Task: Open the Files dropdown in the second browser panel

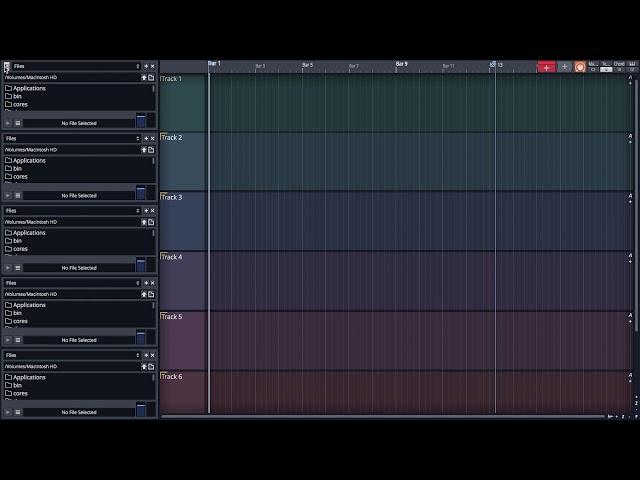Action: (72, 138)
